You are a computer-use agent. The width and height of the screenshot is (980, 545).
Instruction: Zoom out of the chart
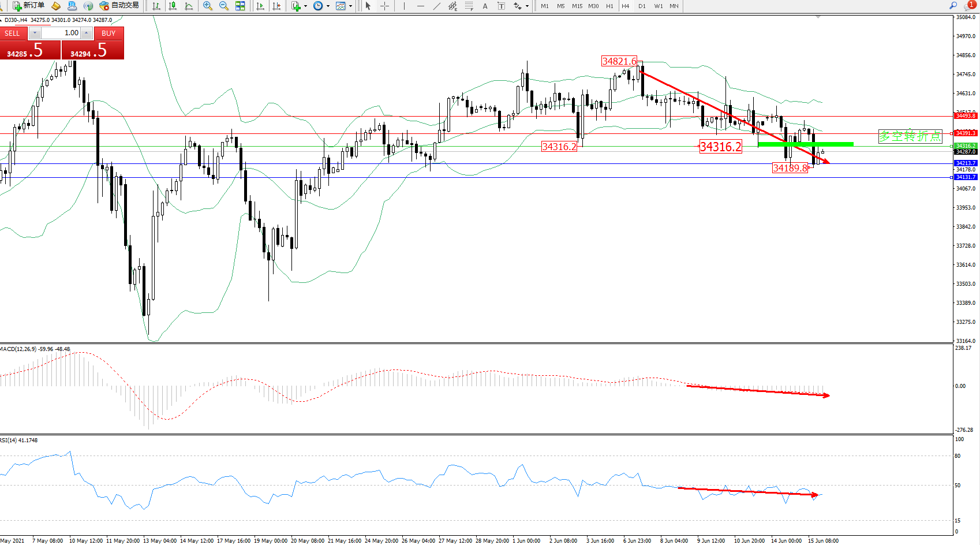224,6
